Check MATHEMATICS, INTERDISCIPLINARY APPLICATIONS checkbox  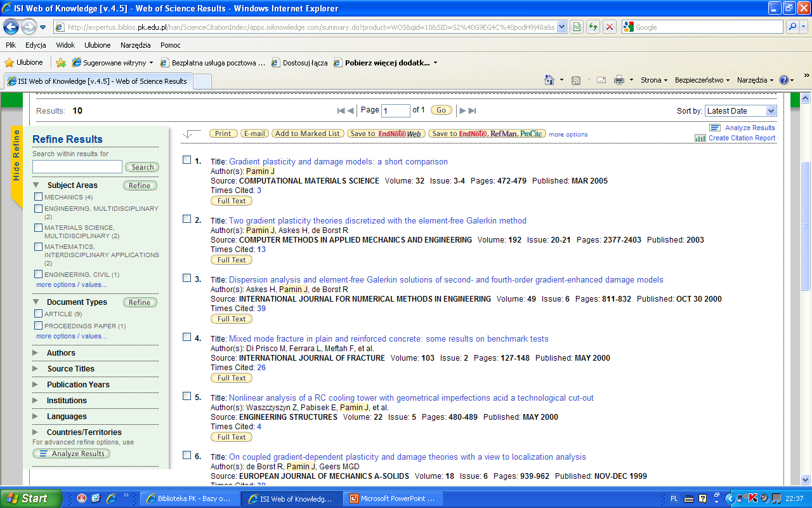coord(39,246)
